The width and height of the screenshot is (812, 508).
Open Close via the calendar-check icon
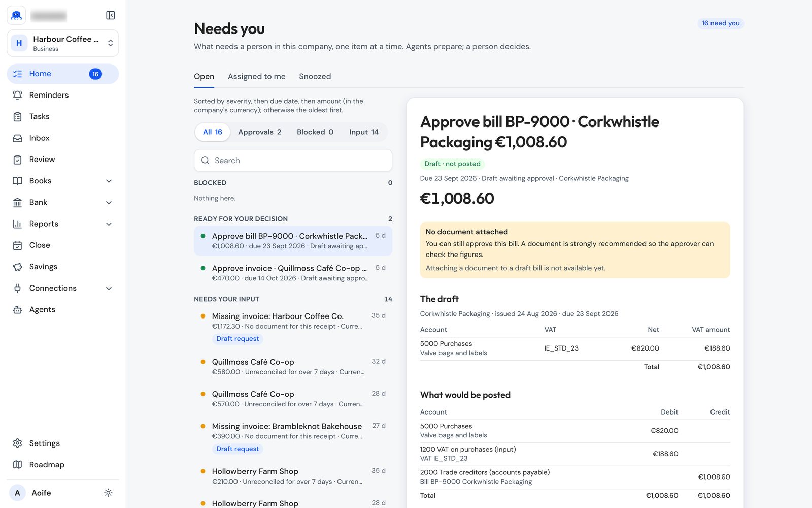pos(17,245)
